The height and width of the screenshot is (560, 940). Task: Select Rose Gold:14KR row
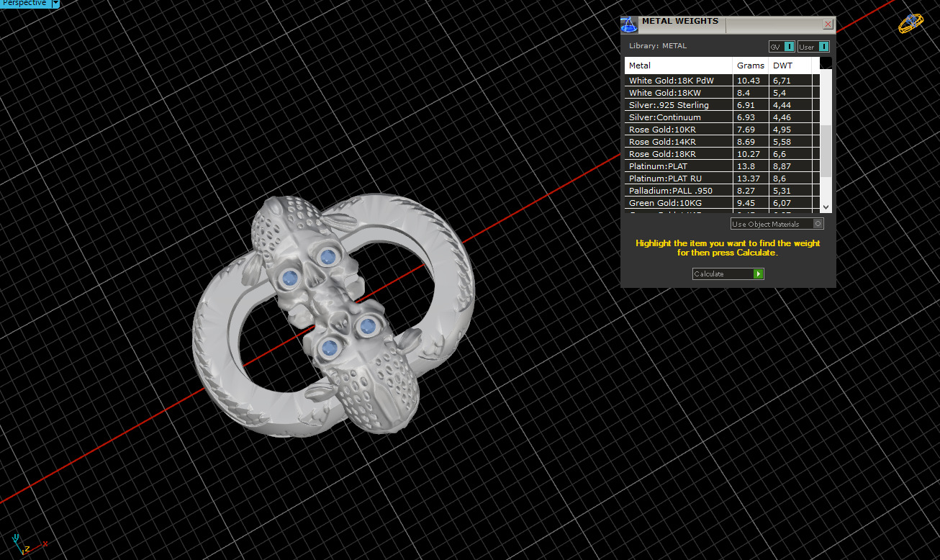point(722,142)
